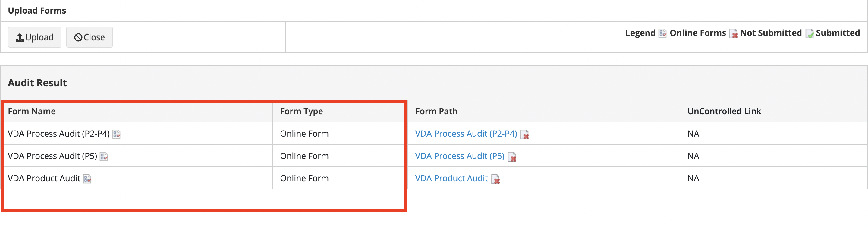Click not-submitted icon next to VDA Product Audit link
The width and height of the screenshot is (868, 228).
(495, 179)
